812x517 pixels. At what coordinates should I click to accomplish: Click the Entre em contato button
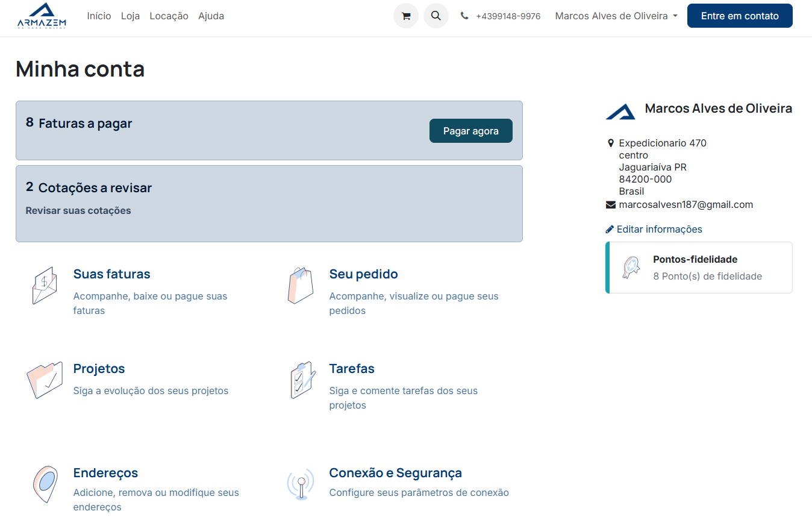[739, 16]
